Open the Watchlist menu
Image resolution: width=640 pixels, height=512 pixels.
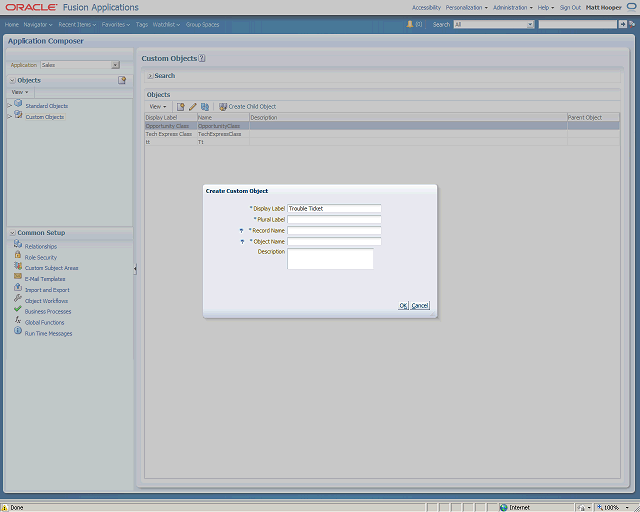coord(167,24)
